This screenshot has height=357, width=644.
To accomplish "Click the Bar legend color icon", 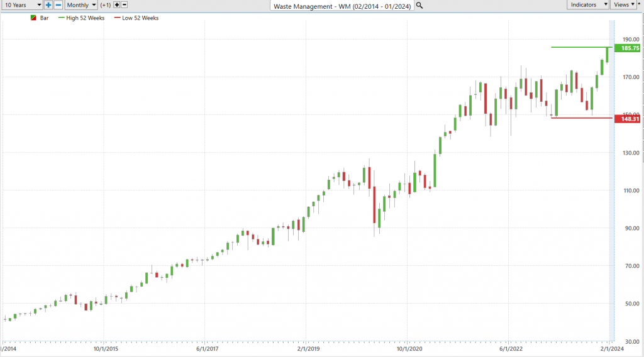I will click(34, 18).
